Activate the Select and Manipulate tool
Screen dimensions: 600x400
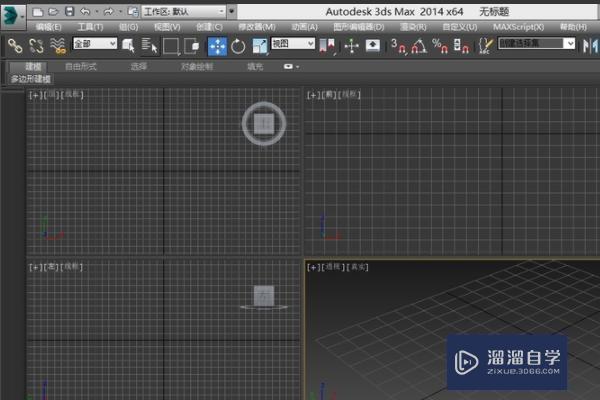click(x=351, y=46)
